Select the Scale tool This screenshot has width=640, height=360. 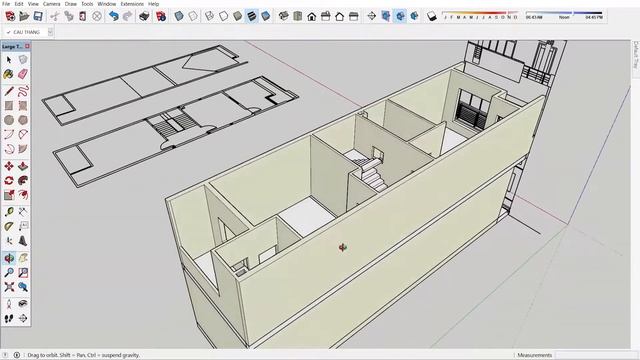9,195
